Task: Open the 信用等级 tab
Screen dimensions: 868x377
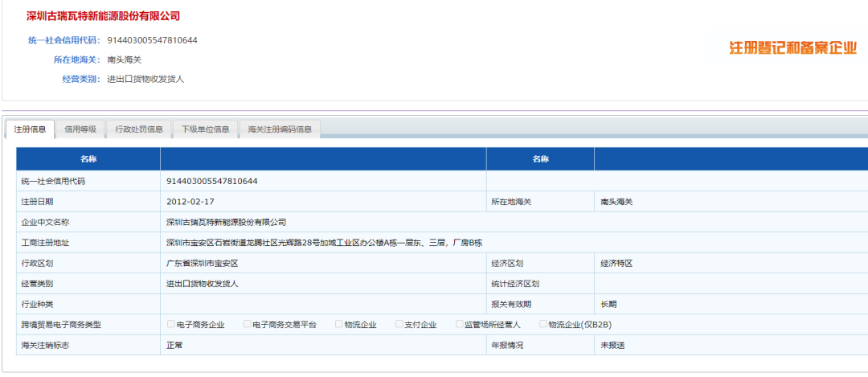Action: pyautogui.click(x=80, y=129)
